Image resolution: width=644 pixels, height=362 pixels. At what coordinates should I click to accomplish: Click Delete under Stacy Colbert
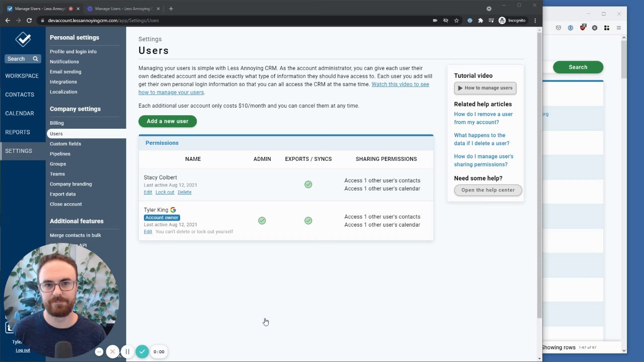pos(184,192)
